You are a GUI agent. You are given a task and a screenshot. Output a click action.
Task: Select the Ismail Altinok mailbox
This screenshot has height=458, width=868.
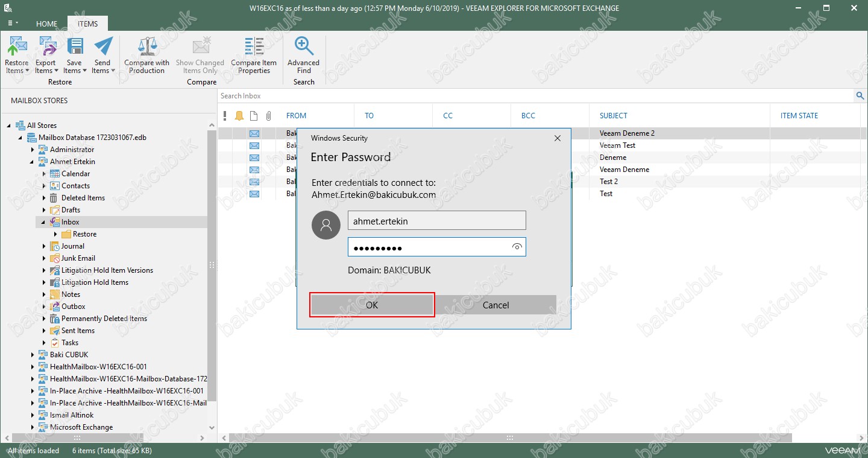tap(72, 415)
